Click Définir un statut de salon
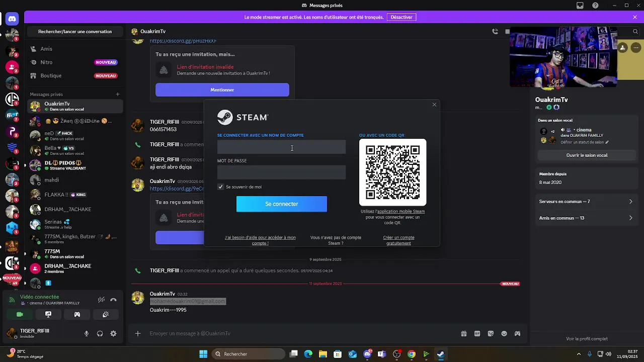Image resolution: width=644 pixels, height=362 pixels. click(585, 142)
